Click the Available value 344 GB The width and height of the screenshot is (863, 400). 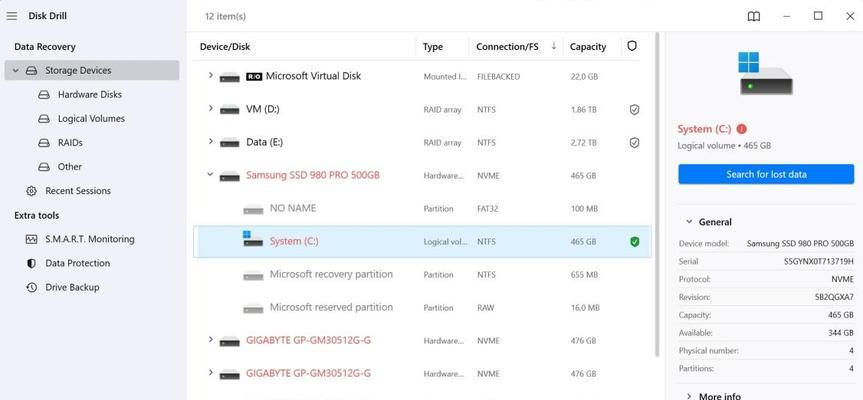tap(843, 333)
